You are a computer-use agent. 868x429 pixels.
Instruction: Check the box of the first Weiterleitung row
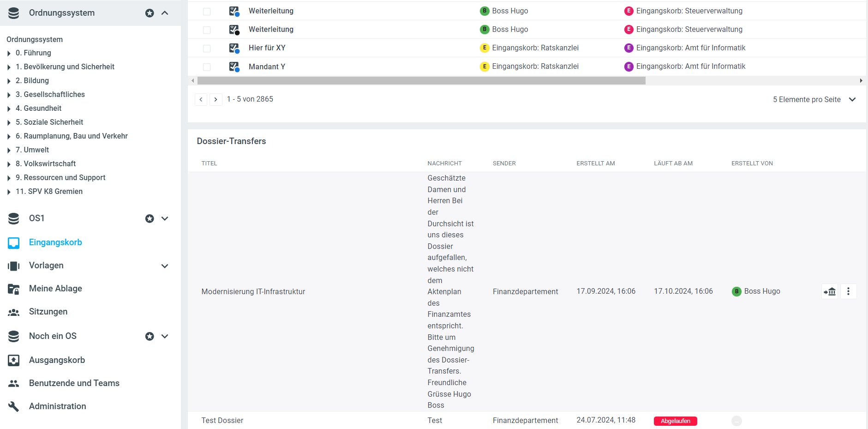click(x=207, y=12)
